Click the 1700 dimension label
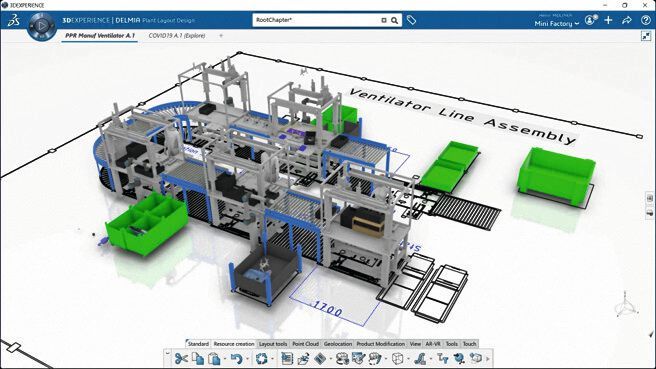Screen dimensions: 656x369 (x=327, y=310)
